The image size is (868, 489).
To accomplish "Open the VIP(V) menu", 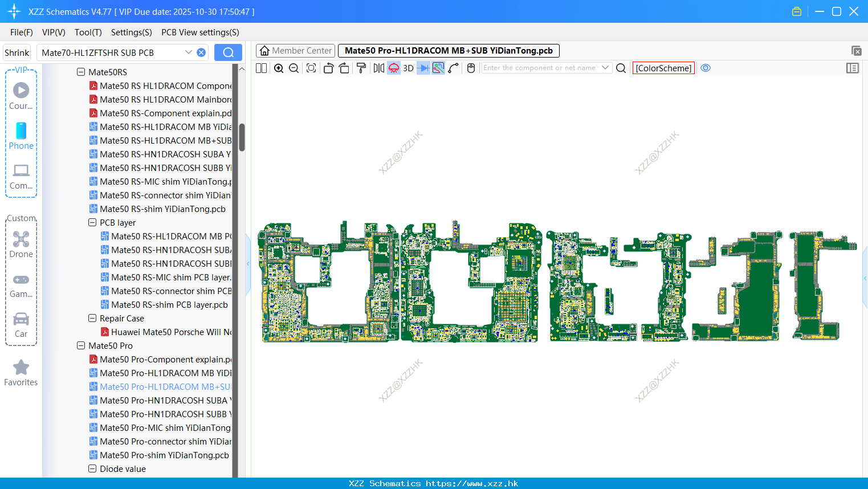I will (54, 32).
